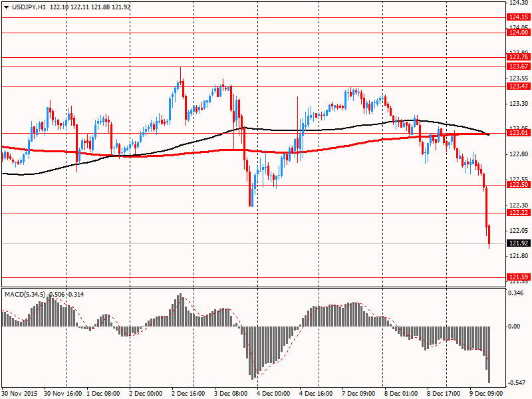Click the MACD 0.00 scale value
This screenshot has width=532, height=399.
tap(515, 327)
